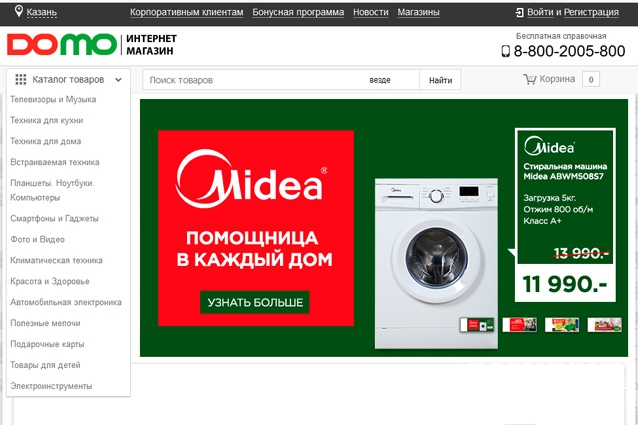Choose Красота и Здоровье category
The height and width of the screenshot is (425, 638).
click(50, 281)
